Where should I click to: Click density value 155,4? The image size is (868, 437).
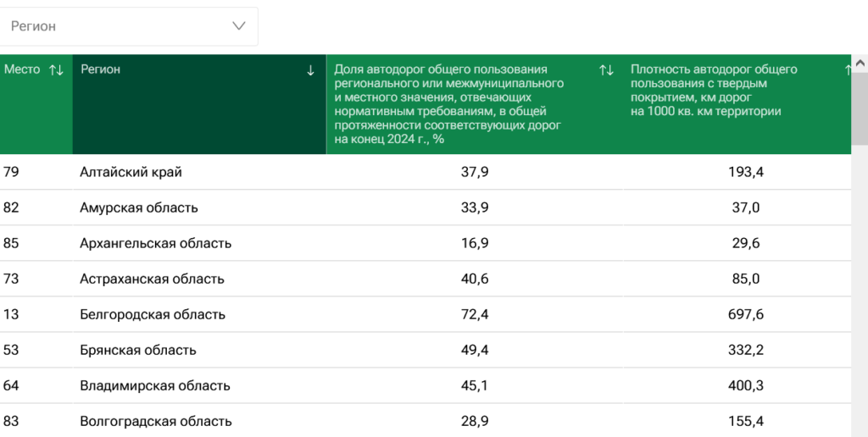pyautogui.click(x=746, y=422)
